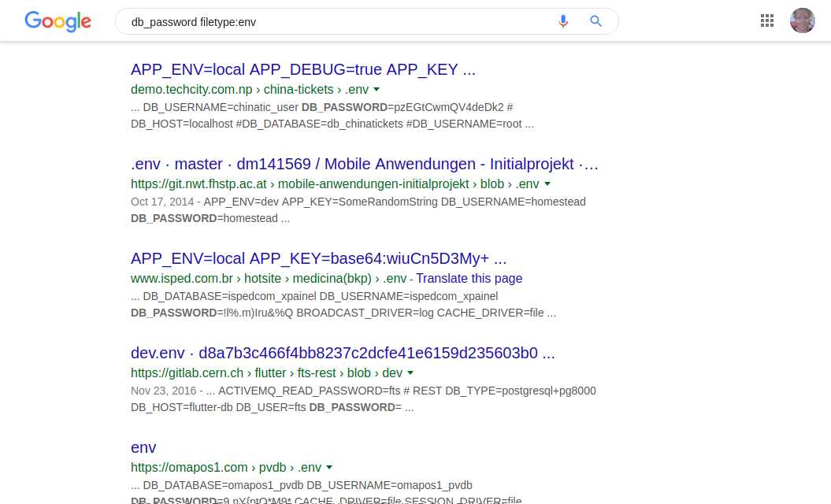The image size is (831, 504).
Task: Click snippet 'DB_DATABASE=omapos1_pvdb'
Action: coord(223,485)
